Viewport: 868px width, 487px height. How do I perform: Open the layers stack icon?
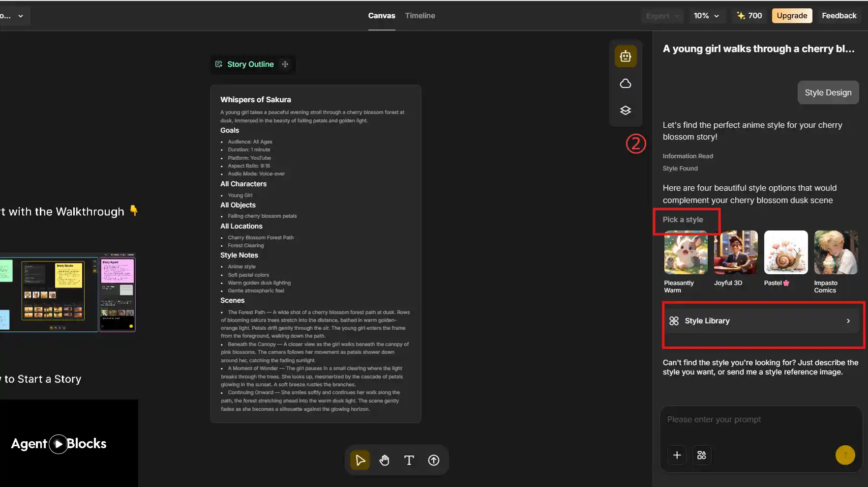tap(625, 111)
